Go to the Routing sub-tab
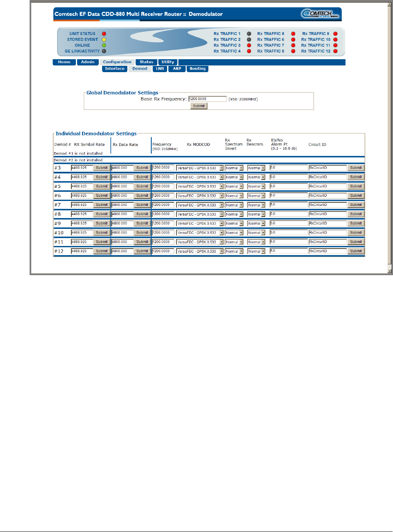This screenshot has height=532, width=393. click(x=197, y=69)
